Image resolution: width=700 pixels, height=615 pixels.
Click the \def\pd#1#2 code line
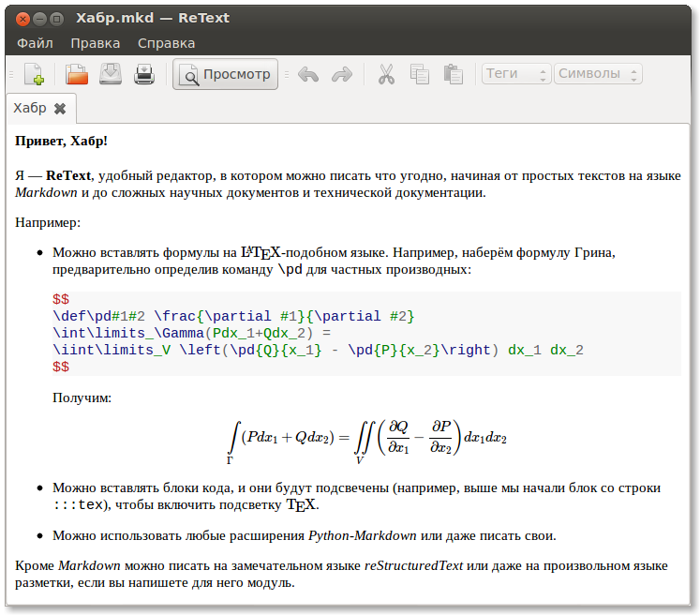point(233,316)
